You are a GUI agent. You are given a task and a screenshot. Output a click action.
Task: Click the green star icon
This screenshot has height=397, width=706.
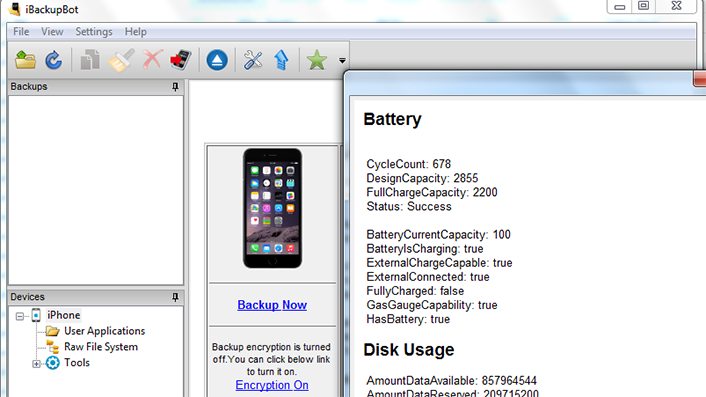tap(317, 60)
